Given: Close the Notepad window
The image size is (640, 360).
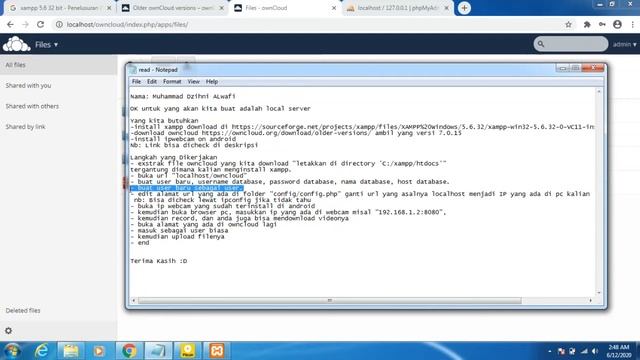Looking at the screenshot, I should (x=593, y=68).
